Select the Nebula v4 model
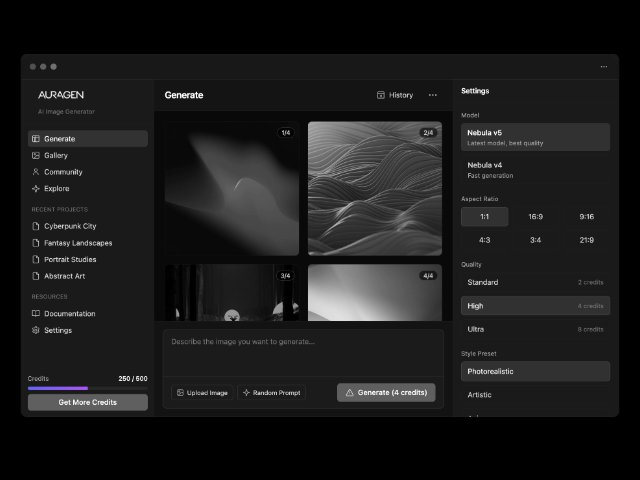Image resolution: width=640 pixels, height=480 pixels. (x=535, y=168)
